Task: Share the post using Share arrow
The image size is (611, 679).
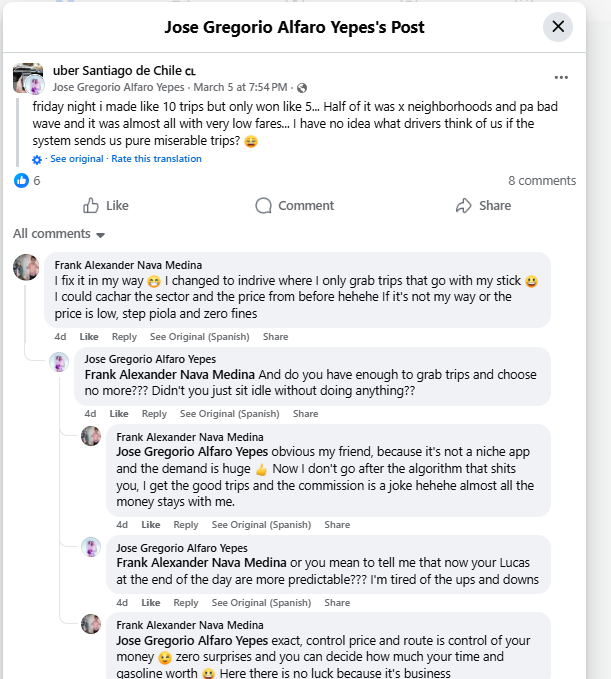Action: (x=483, y=206)
